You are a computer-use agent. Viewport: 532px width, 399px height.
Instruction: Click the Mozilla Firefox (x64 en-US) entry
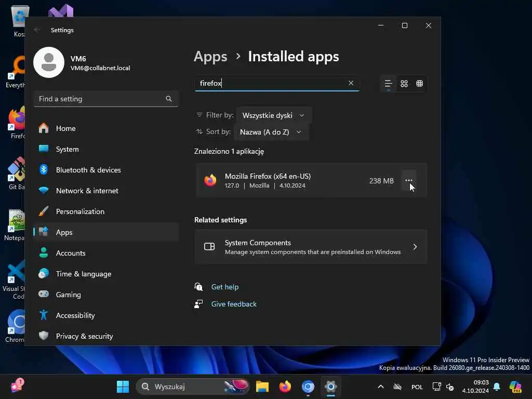click(311, 180)
